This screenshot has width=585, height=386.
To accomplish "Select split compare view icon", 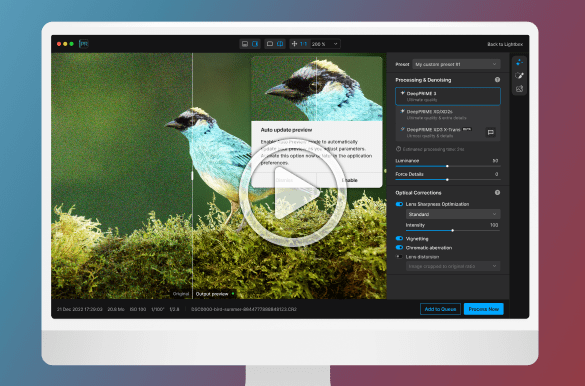I will coord(280,44).
